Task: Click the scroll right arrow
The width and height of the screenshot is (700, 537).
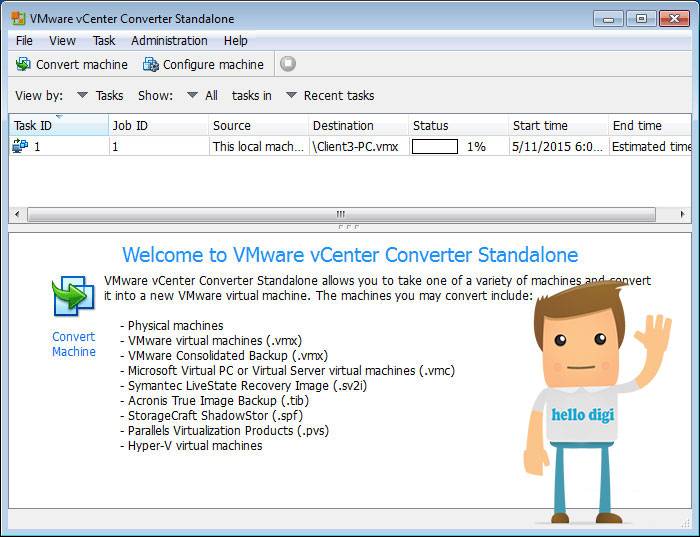Action: coord(683,214)
